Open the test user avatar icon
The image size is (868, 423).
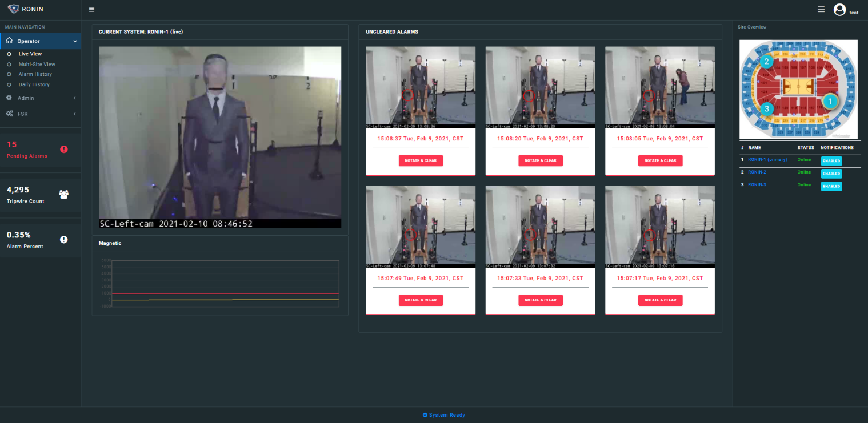click(x=839, y=9)
